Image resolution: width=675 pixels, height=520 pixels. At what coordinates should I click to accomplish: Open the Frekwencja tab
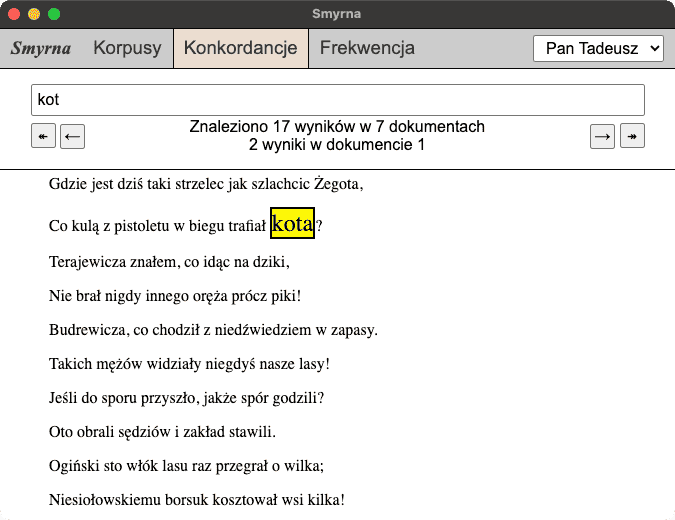point(367,48)
